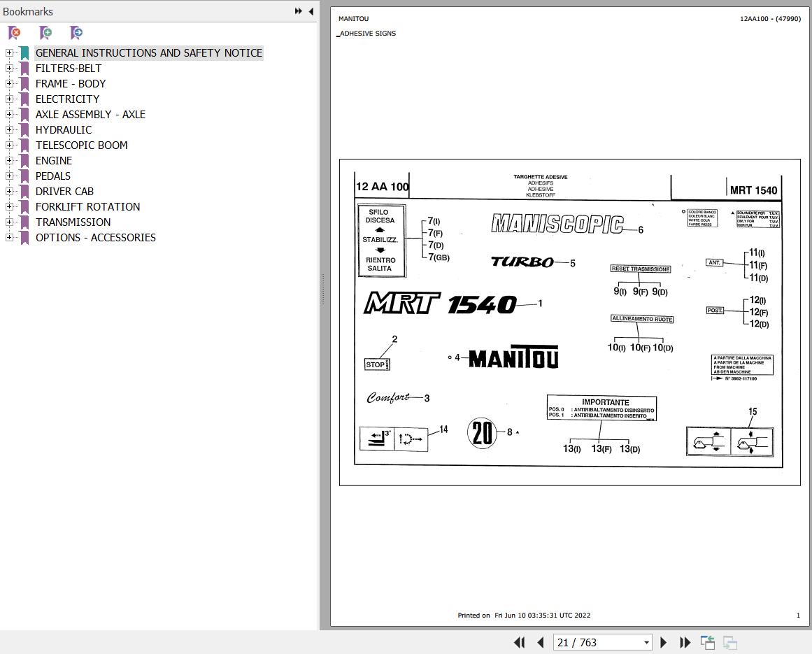Open the page number dropdown
The width and height of the screenshot is (812, 654).
click(646, 643)
